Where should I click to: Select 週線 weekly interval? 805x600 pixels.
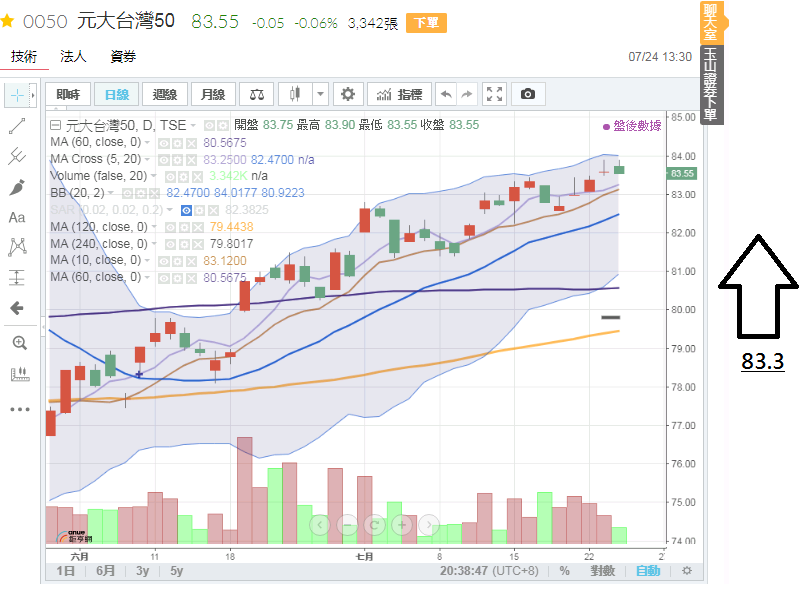tap(165, 94)
